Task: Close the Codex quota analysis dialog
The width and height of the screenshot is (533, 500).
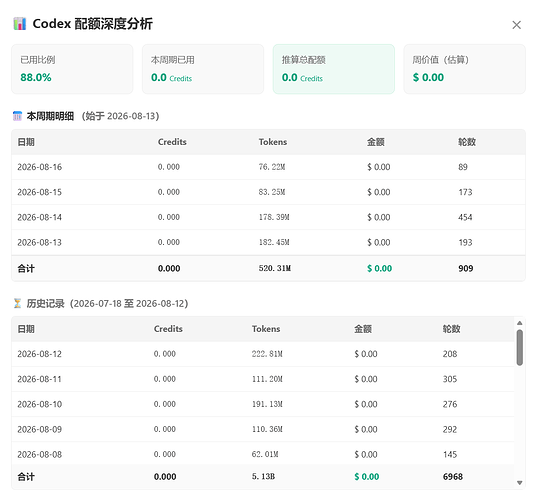Action: (x=516, y=25)
